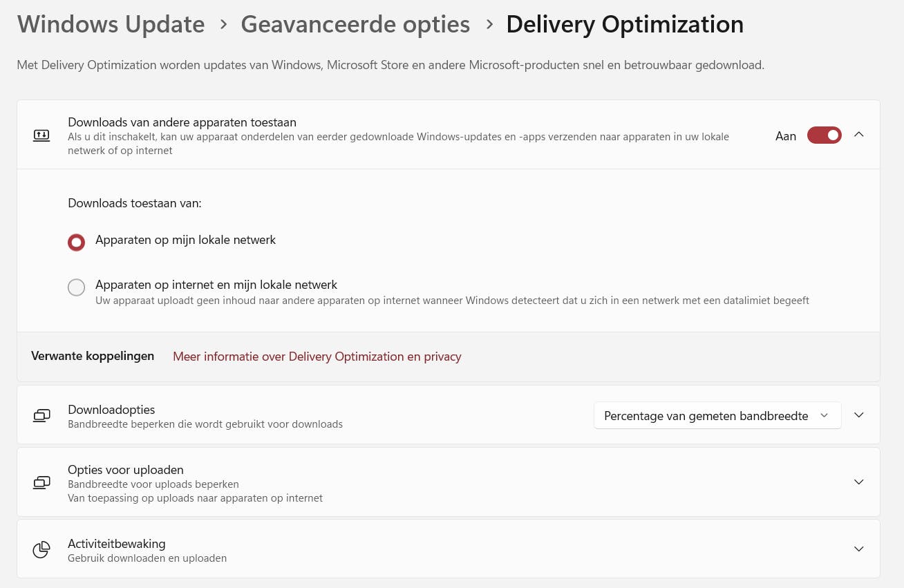The image size is (904, 588).
Task: Click the delivery icon beside Downloads van andere apparaten
Action: pyautogui.click(x=41, y=135)
